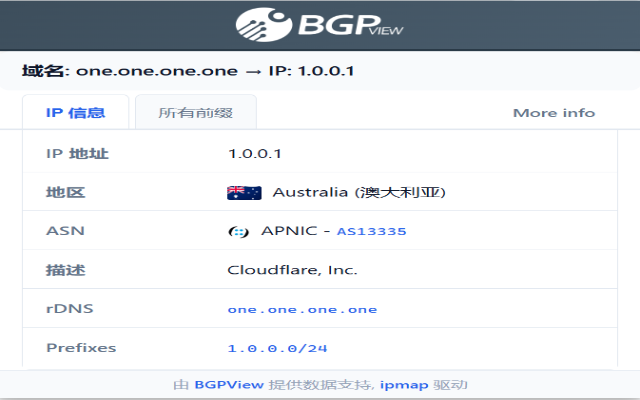Open the AS13335 ASN link
Screen dimensions: 640x400
coord(371,231)
